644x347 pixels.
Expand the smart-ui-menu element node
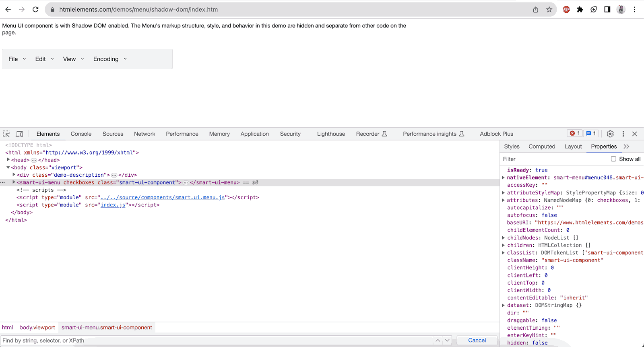(14, 182)
